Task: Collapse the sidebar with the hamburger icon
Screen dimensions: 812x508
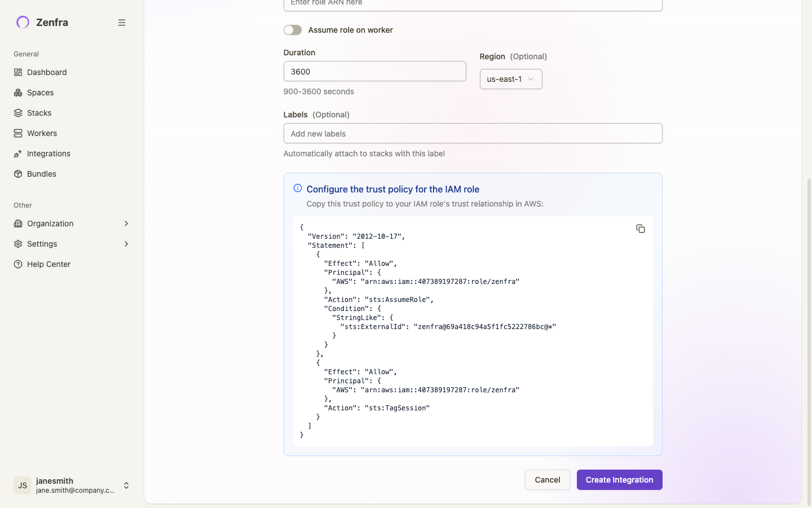Action: 122,23
